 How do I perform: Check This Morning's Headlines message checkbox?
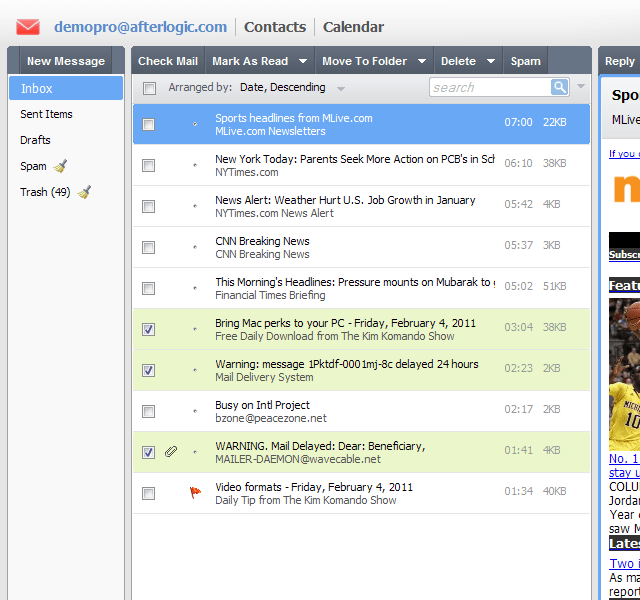pyautogui.click(x=149, y=289)
